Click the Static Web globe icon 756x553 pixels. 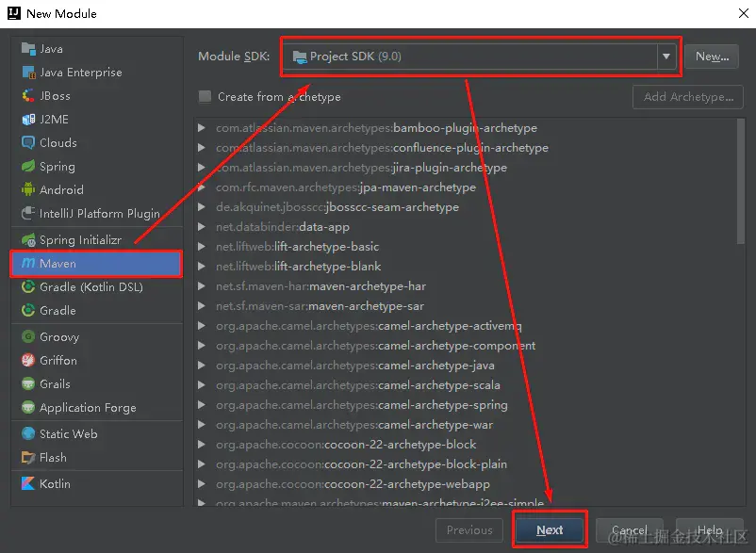click(x=28, y=433)
